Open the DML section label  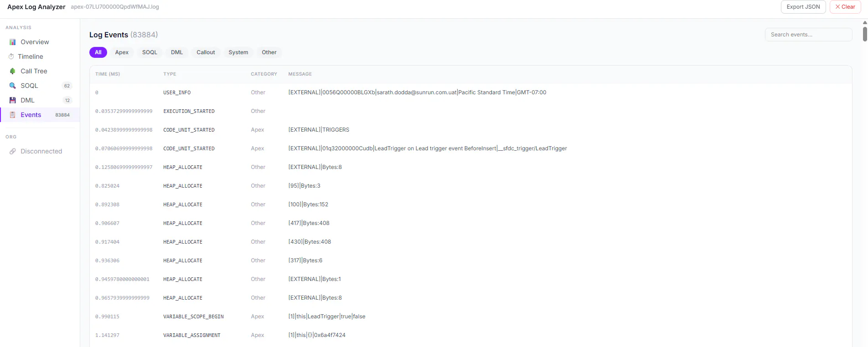coord(27,100)
